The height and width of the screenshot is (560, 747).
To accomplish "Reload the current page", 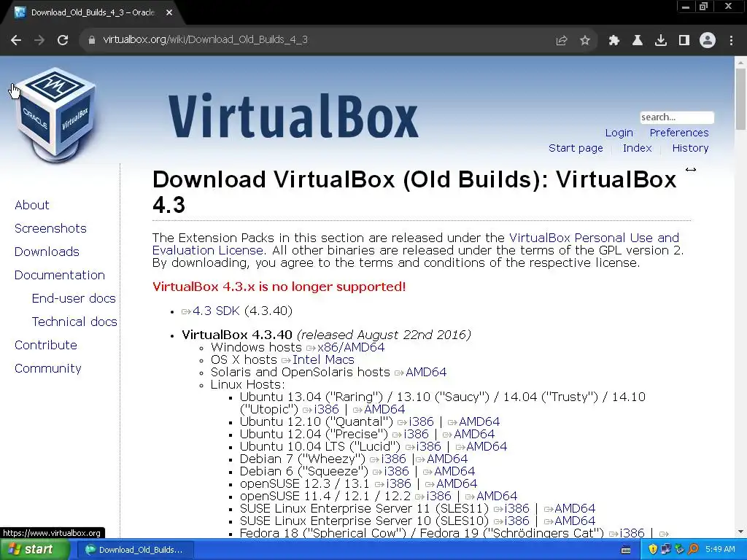I will (x=63, y=40).
